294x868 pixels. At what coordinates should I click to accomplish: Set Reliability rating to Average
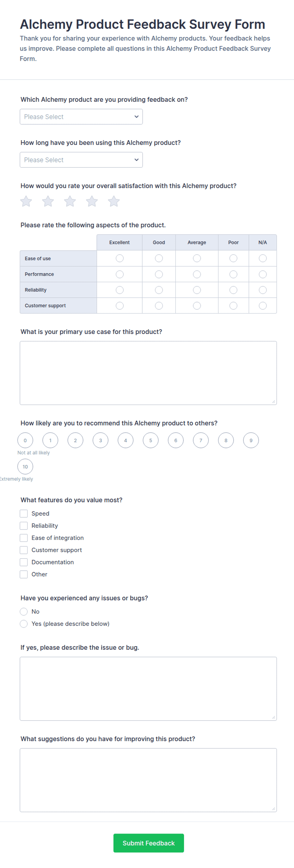[x=197, y=290]
